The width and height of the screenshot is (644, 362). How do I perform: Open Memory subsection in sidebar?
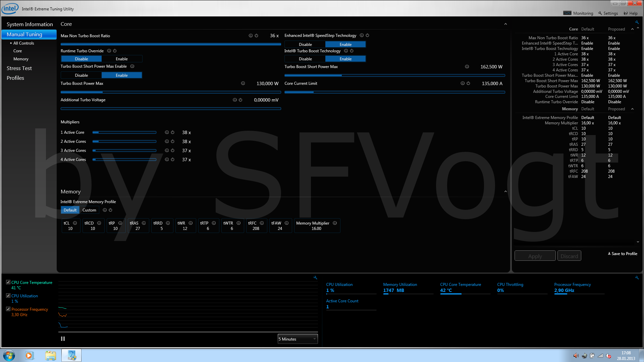point(21,59)
